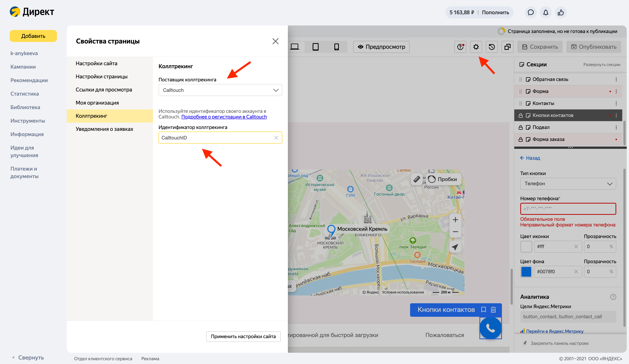Click the map ruler tool icon
The height and width of the screenshot is (364, 629).
click(417, 179)
